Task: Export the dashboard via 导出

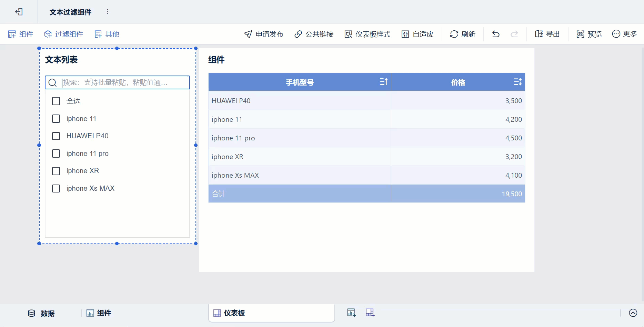Action: click(x=547, y=34)
